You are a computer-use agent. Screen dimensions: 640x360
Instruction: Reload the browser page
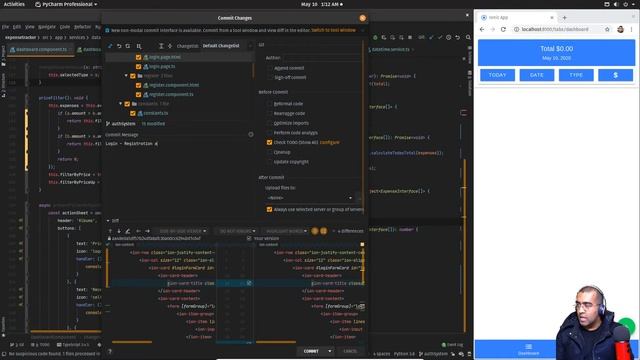coord(503,29)
